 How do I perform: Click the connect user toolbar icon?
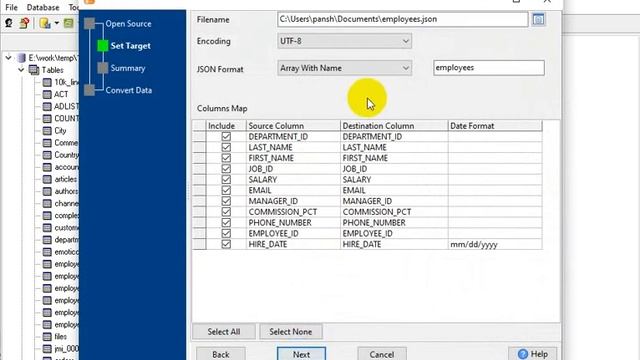coord(9,23)
